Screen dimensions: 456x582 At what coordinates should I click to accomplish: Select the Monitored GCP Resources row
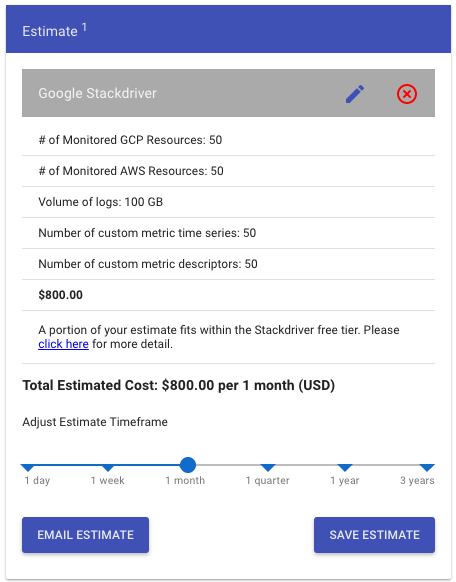click(228, 140)
